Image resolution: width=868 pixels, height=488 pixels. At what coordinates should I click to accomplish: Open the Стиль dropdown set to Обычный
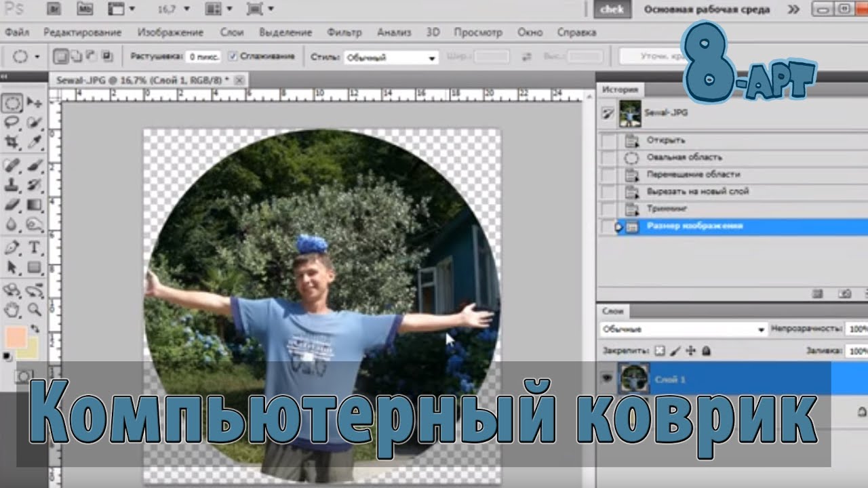point(391,58)
